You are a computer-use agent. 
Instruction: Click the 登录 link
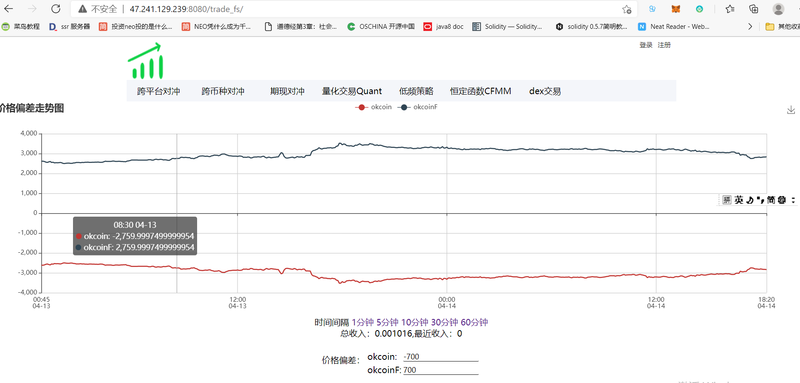[646, 45]
